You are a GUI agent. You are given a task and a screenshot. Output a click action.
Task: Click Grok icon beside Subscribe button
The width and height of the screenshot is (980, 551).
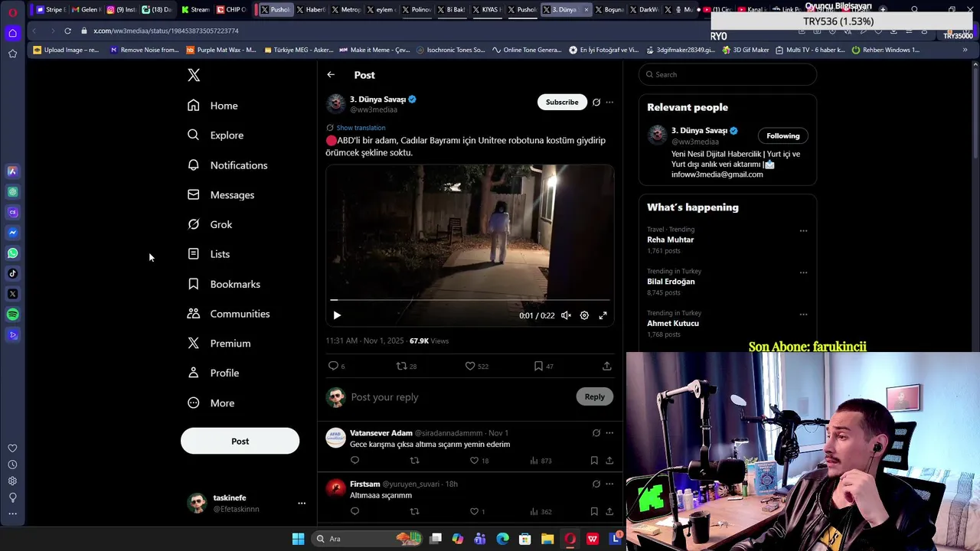pos(596,102)
